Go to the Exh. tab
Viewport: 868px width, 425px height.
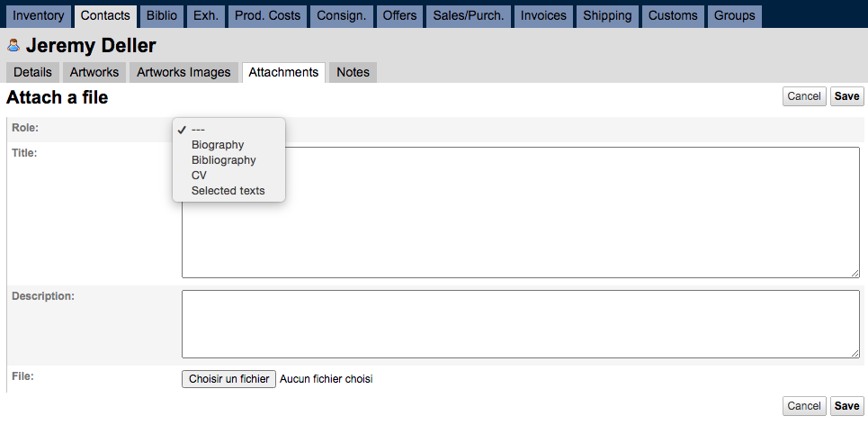tap(206, 15)
